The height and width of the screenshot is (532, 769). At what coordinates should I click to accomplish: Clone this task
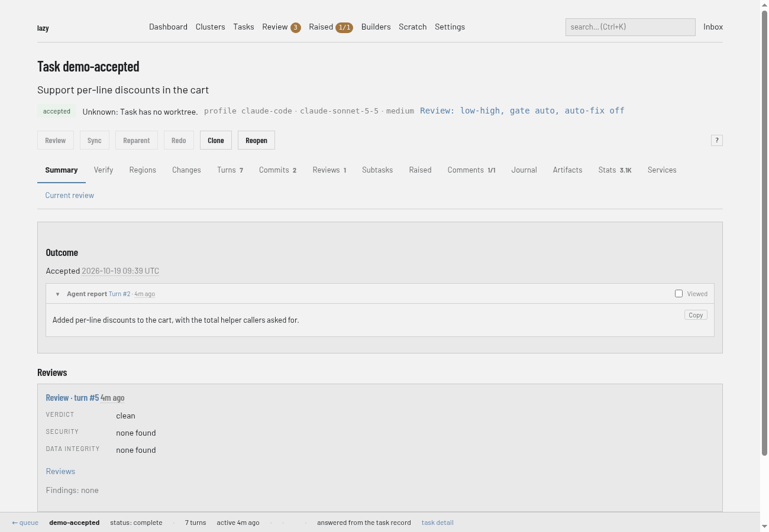tap(216, 140)
